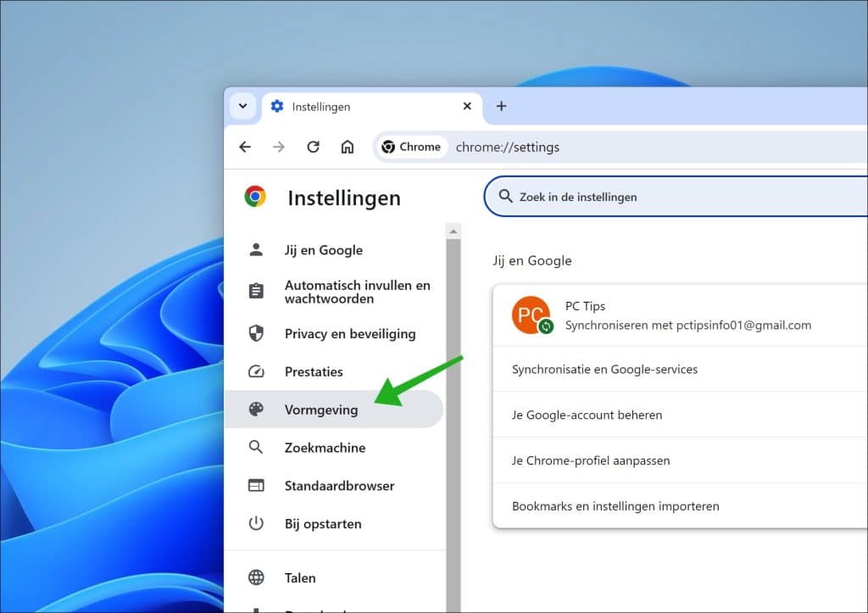
Task: Open Prestaties settings section
Action: (x=334, y=371)
